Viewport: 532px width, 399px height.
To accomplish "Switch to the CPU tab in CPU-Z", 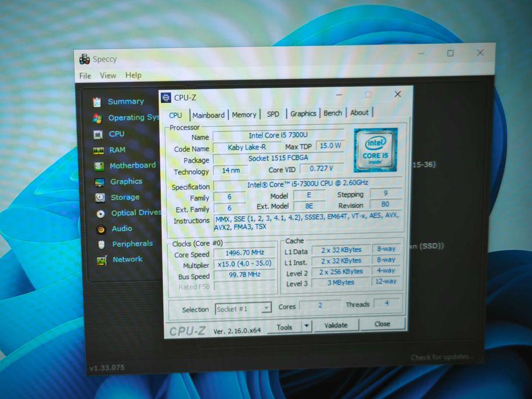I will (176, 115).
